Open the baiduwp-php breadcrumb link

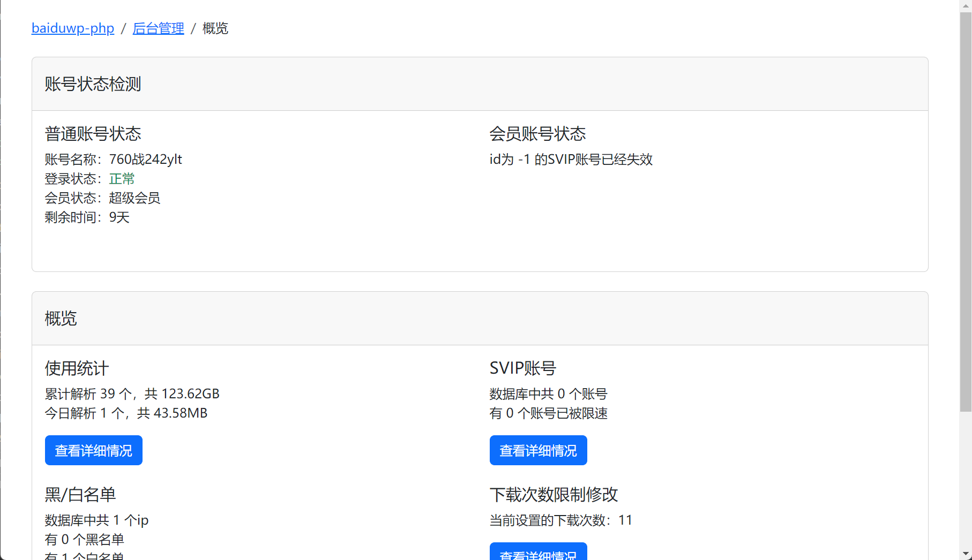coord(72,28)
